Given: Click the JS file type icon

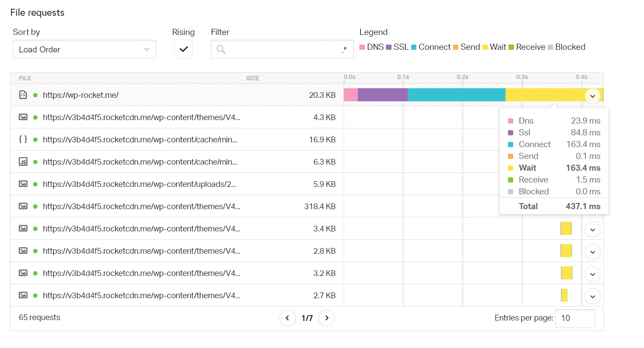Looking at the screenshot, I should click(x=23, y=162).
